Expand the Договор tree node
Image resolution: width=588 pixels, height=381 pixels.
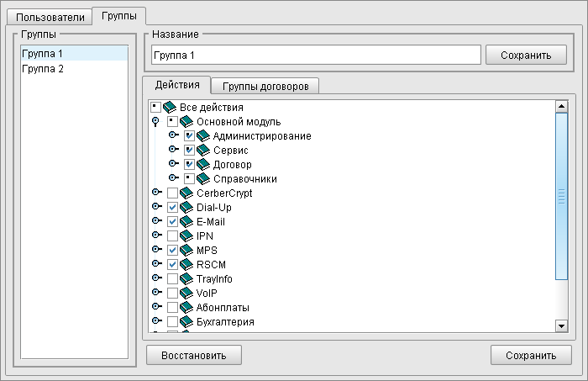[x=173, y=164]
